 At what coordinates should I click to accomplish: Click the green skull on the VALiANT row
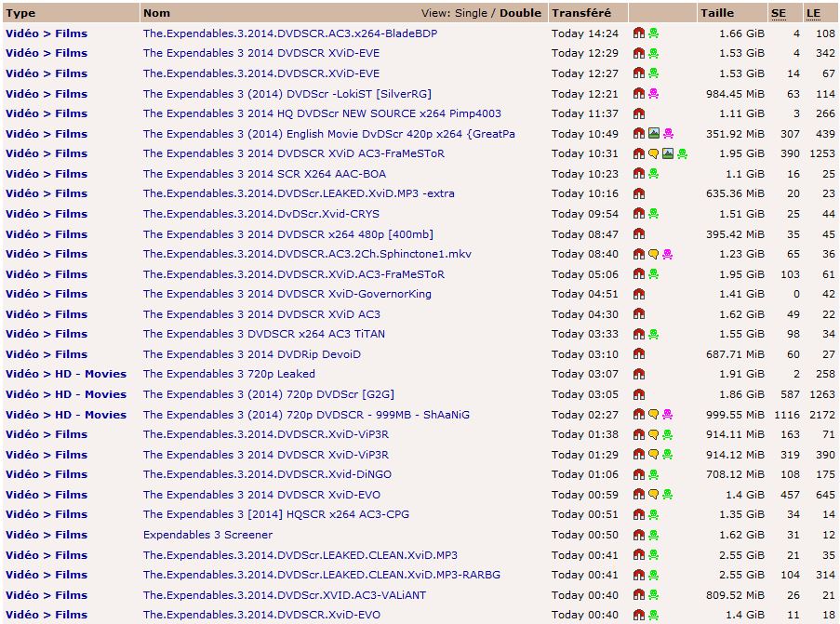[x=654, y=595]
